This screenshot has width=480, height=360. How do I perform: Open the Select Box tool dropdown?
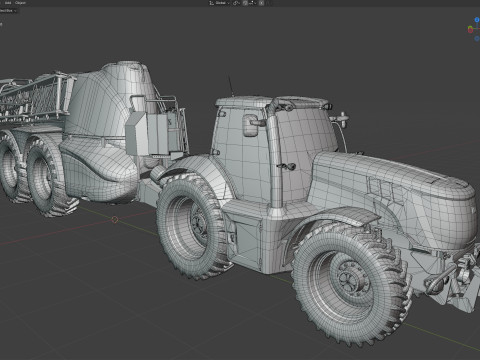click(8, 10)
